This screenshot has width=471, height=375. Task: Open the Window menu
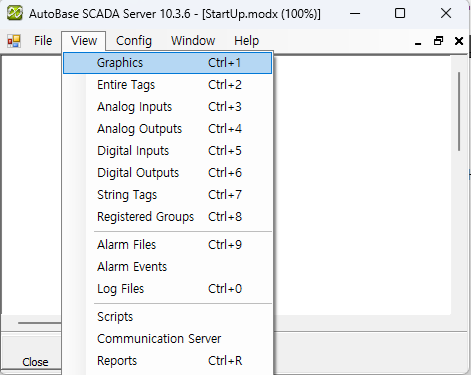tap(193, 41)
